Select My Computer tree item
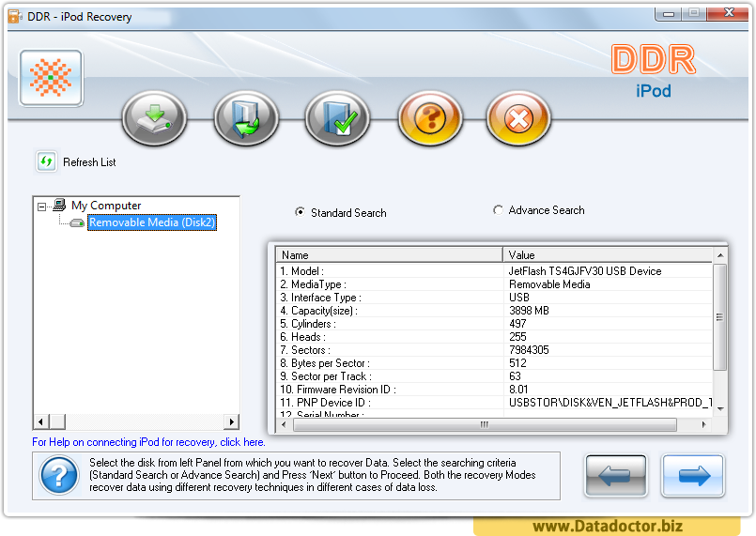 pyautogui.click(x=106, y=206)
